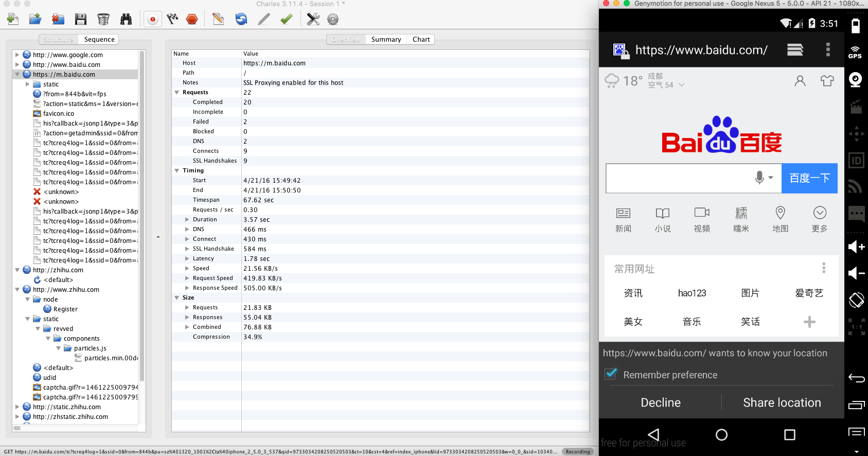Open the 视频 video shortcut

pos(702,220)
